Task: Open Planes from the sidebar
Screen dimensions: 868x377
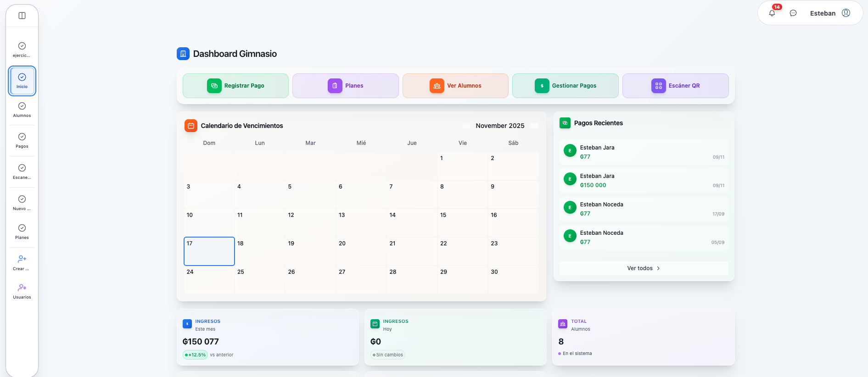Action: click(22, 232)
